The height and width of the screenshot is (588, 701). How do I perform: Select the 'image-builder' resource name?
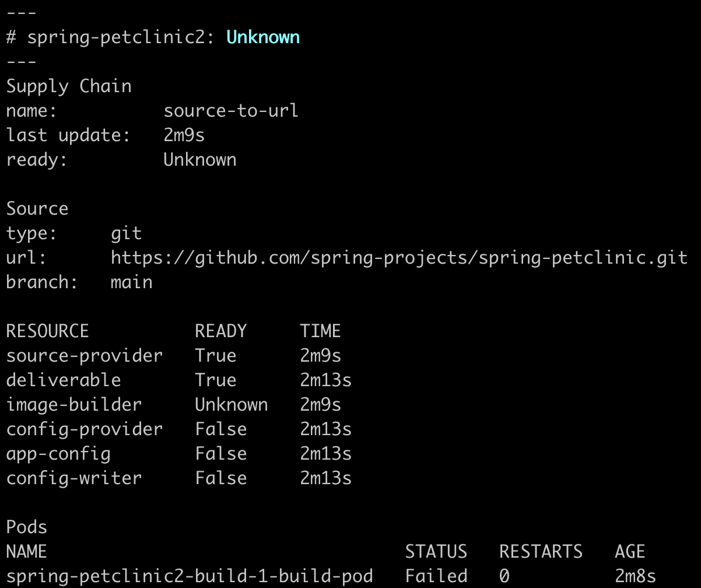74,405
